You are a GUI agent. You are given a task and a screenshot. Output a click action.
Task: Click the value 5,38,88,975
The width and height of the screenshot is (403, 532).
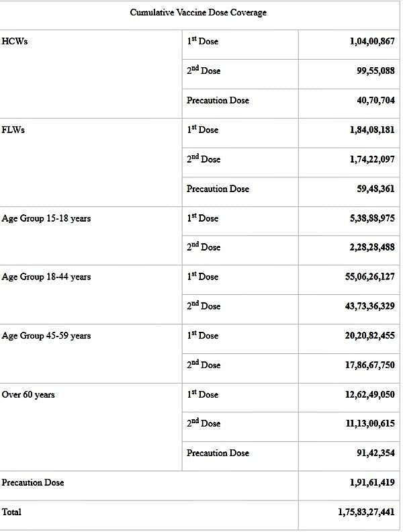click(x=372, y=218)
